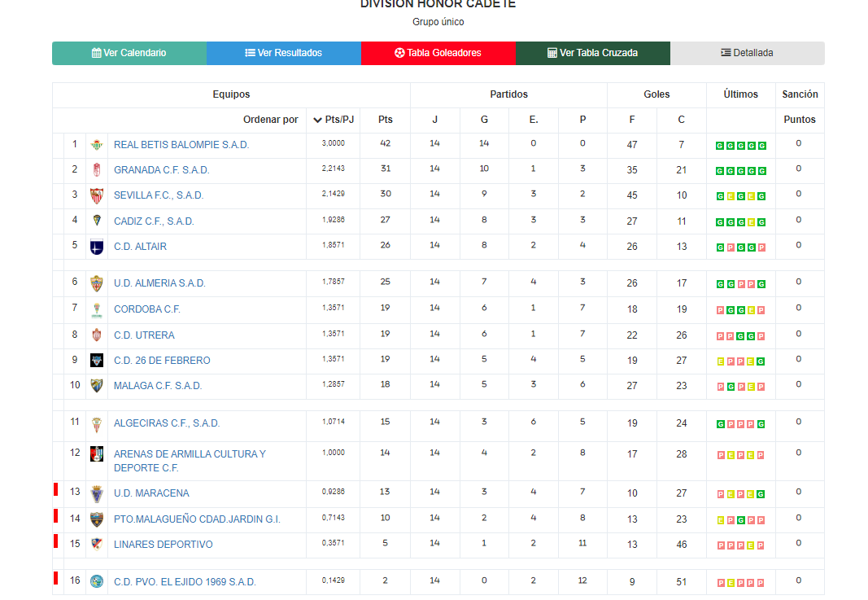Click the J matches-played column header
Screen dimensions: 868x600
pos(434,120)
